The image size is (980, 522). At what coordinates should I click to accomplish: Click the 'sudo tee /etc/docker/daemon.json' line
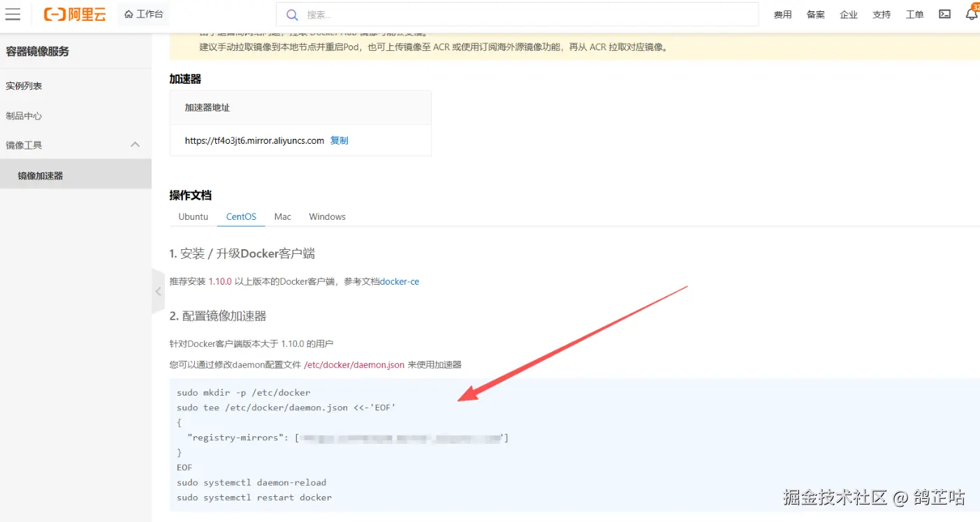click(x=286, y=408)
